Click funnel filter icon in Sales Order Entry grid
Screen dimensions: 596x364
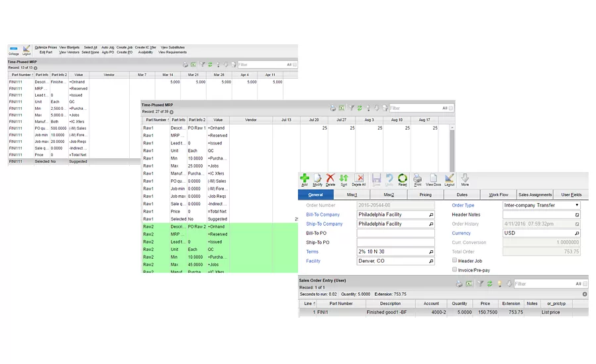pos(481,284)
